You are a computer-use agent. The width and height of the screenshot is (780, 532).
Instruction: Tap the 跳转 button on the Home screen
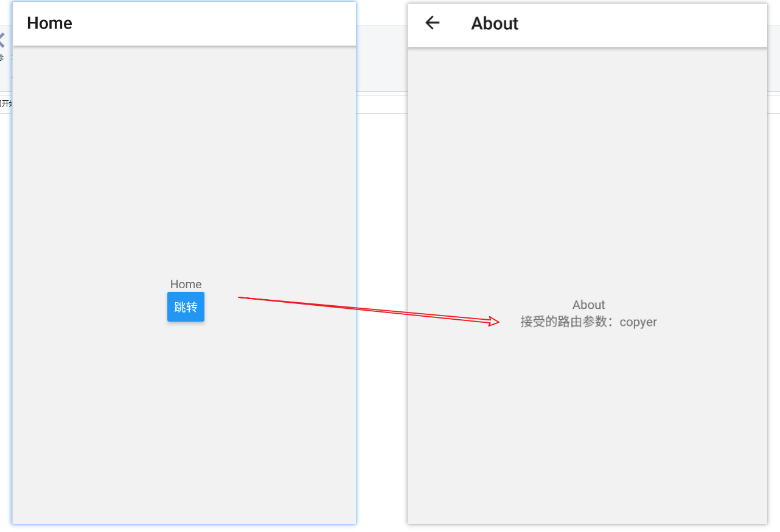tap(186, 306)
